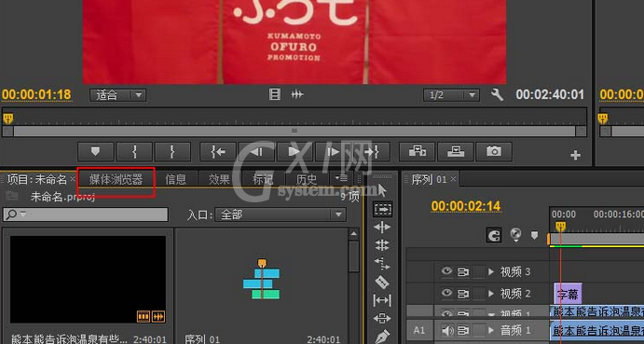Switch to 标记 tab
Image resolution: width=644 pixels, height=344 pixels.
263,179
